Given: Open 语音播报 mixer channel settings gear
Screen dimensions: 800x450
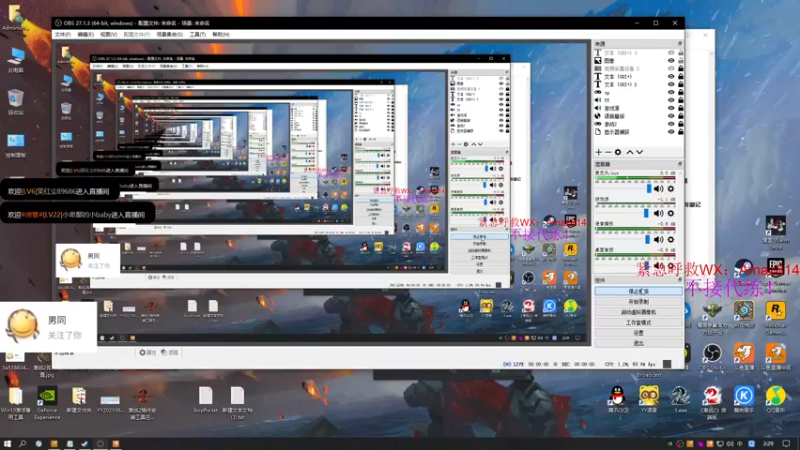Looking at the screenshot, I should [x=671, y=239].
